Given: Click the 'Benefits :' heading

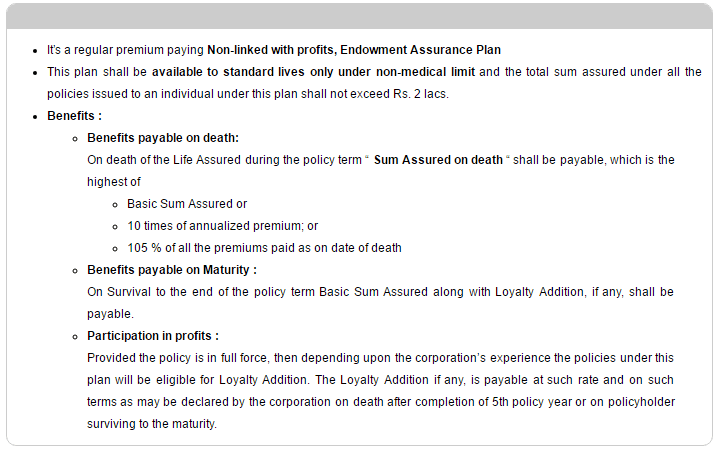Looking at the screenshot, I should click(x=74, y=116).
